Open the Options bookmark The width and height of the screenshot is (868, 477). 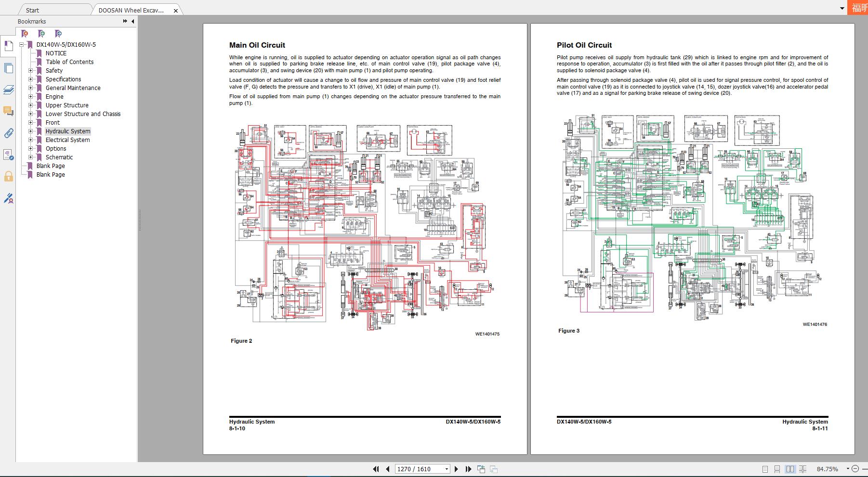tap(56, 149)
